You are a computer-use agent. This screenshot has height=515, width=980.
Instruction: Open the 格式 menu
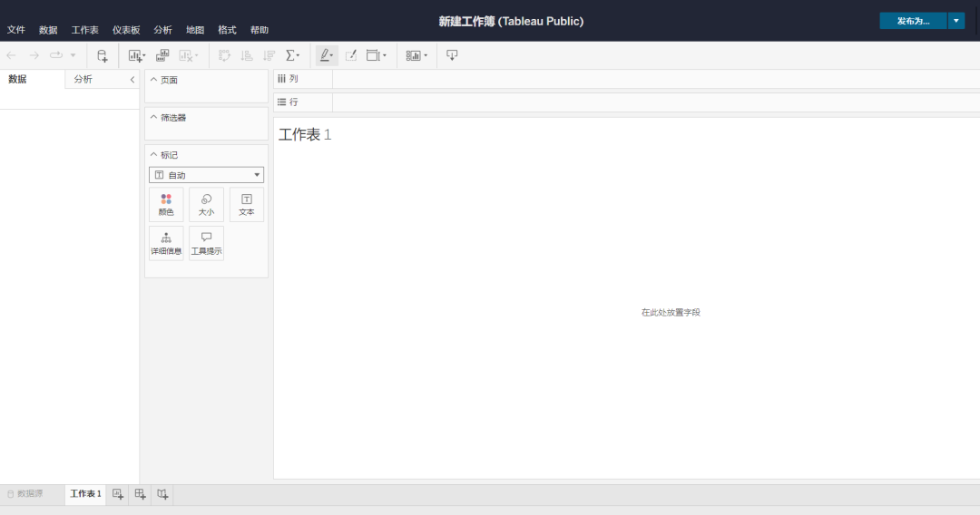pos(227,30)
